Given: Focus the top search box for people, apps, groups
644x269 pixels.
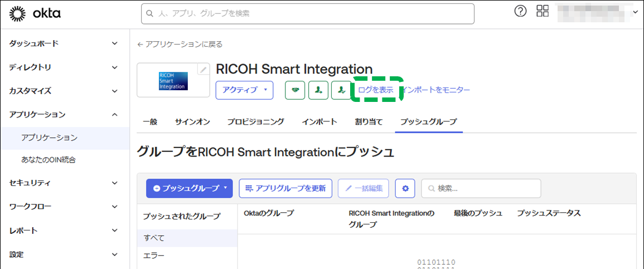Looking at the screenshot, I should tap(308, 13).
